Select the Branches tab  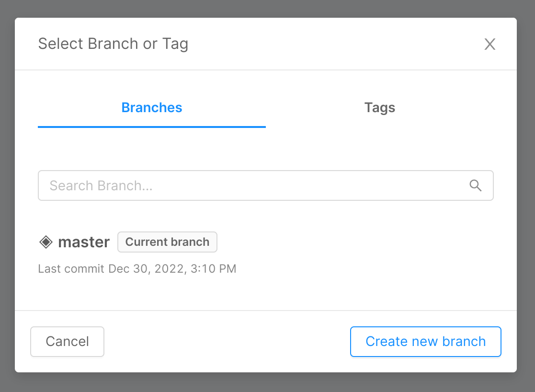coord(151,107)
